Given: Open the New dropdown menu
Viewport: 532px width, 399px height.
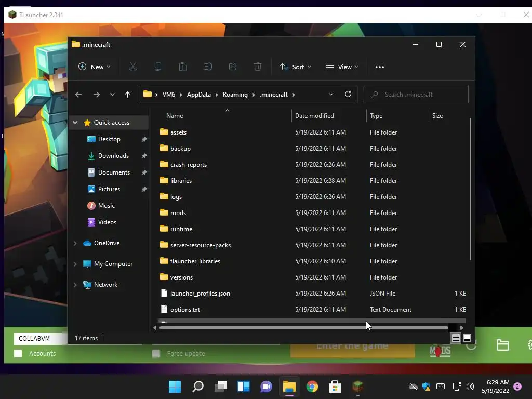Looking at the screenshot, I should pos(95,67).
